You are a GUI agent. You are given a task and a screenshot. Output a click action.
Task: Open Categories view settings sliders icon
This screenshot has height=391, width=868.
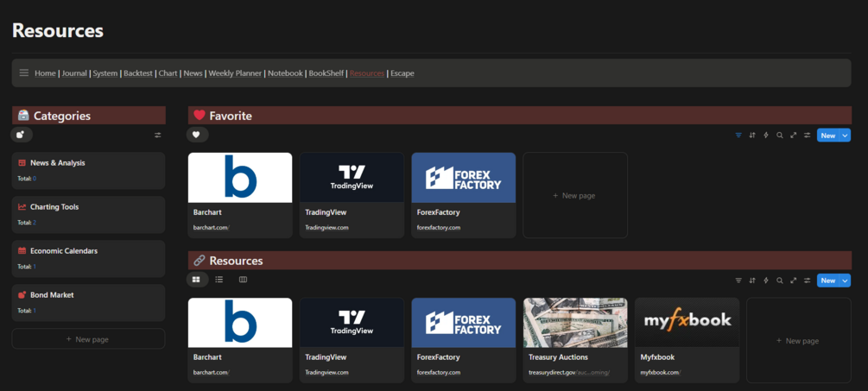[158, 135]
